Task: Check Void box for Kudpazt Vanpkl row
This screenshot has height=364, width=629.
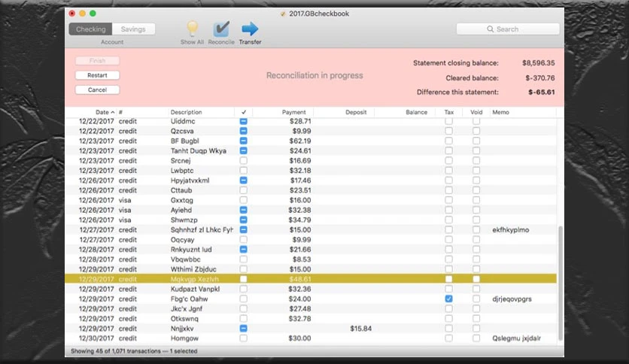Action: point(476,289)
